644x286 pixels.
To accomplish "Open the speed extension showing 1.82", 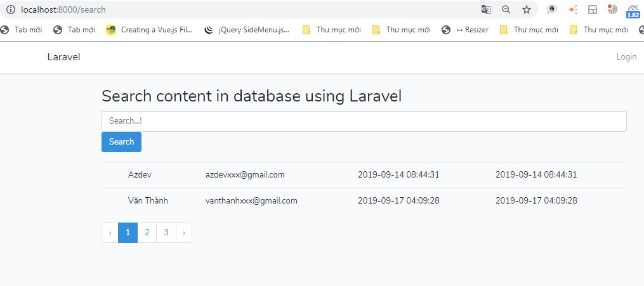I will click(x=633, y=11).
